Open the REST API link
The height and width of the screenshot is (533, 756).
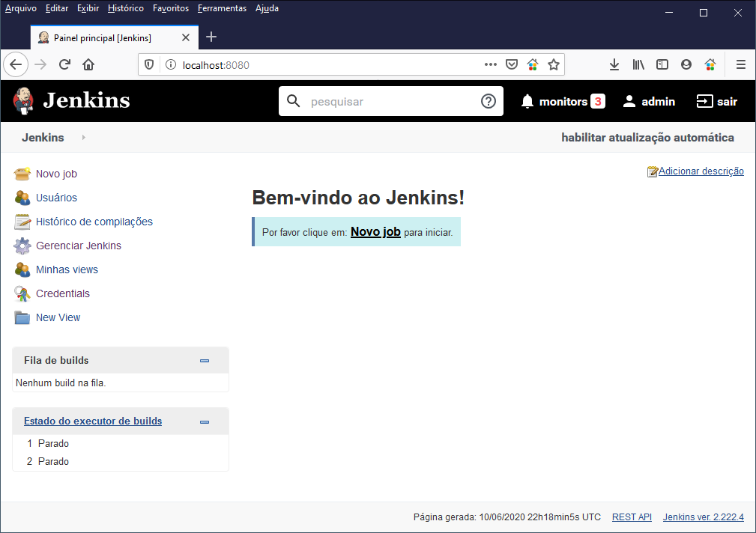click(x=631, y=517)
